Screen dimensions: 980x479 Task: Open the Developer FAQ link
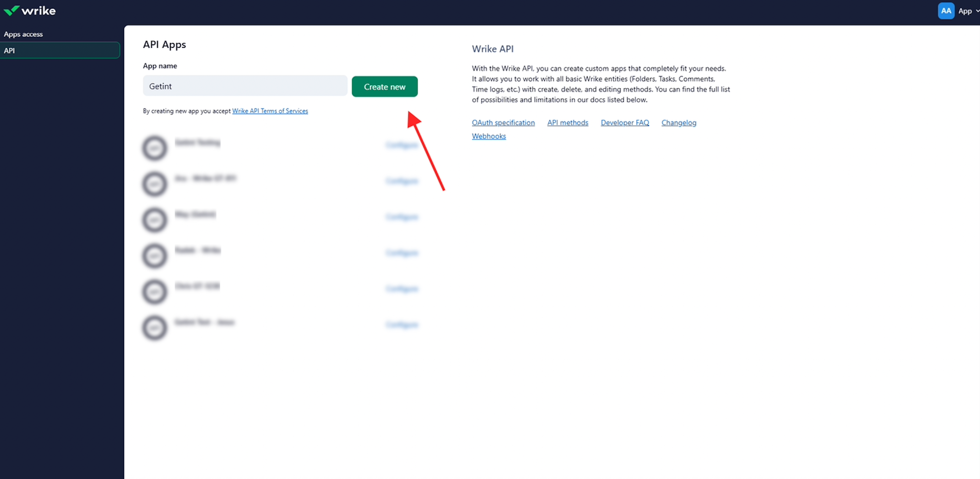[624, 123]
